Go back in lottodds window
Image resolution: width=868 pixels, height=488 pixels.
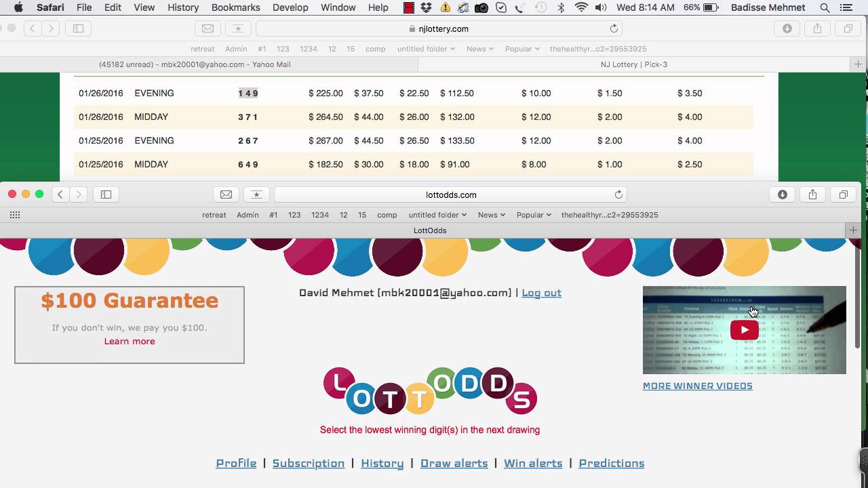pos(60,195)
